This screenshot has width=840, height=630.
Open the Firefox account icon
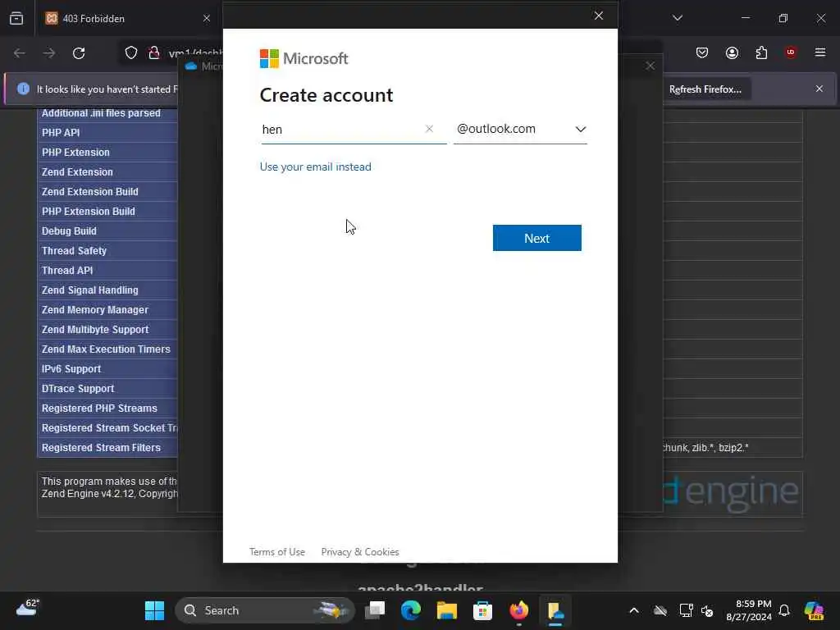(x=732, y=52)
